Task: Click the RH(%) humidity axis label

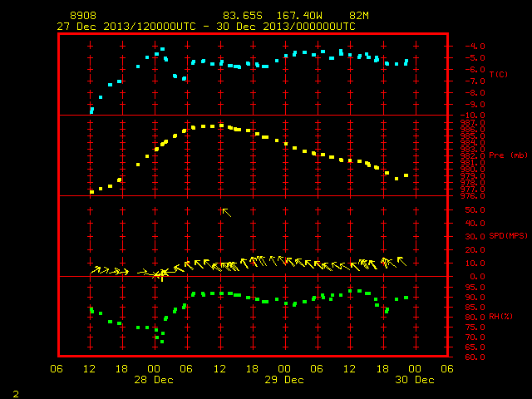Action: tap(500, 317)
